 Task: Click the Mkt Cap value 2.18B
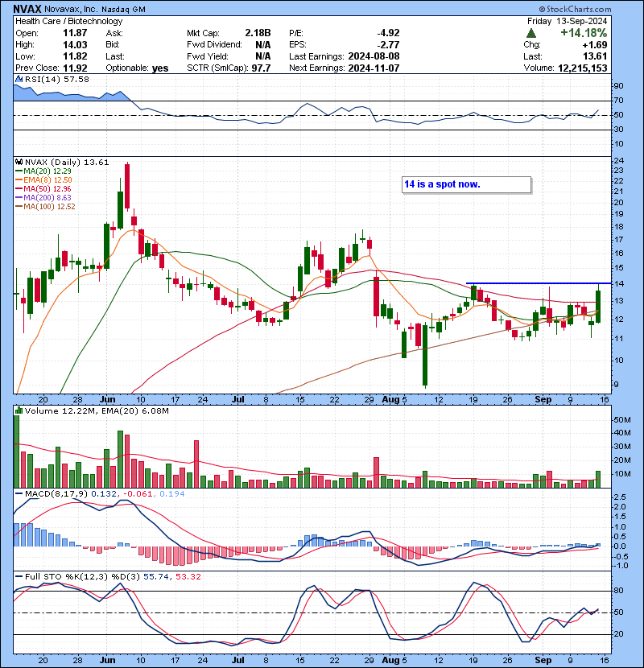(x=258, y=33)
